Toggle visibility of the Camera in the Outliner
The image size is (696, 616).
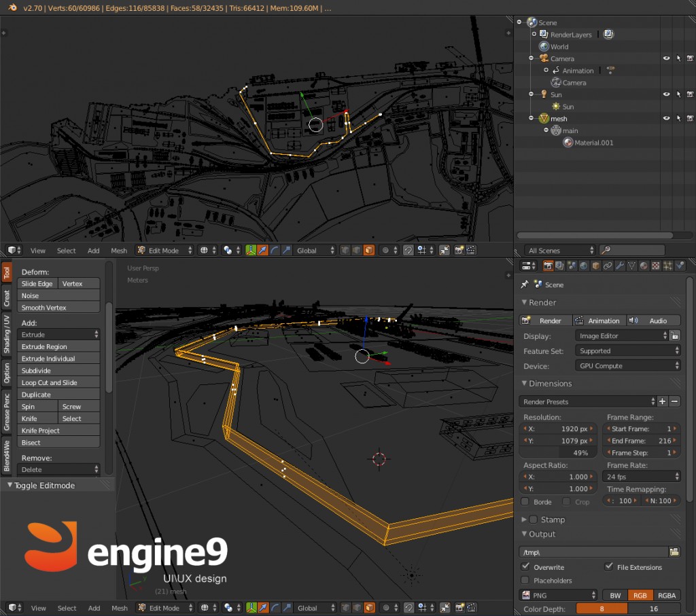point(667,58)
